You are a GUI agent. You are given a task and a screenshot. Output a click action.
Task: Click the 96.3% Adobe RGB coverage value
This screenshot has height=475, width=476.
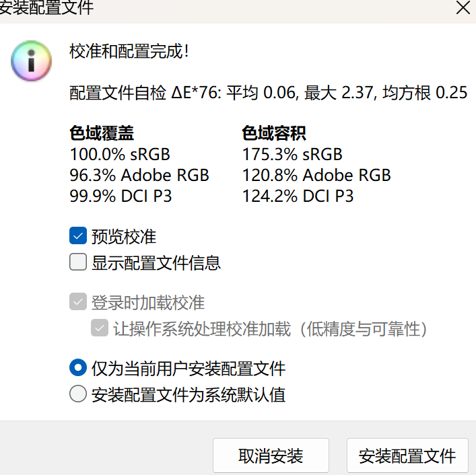tap(139, 175)
